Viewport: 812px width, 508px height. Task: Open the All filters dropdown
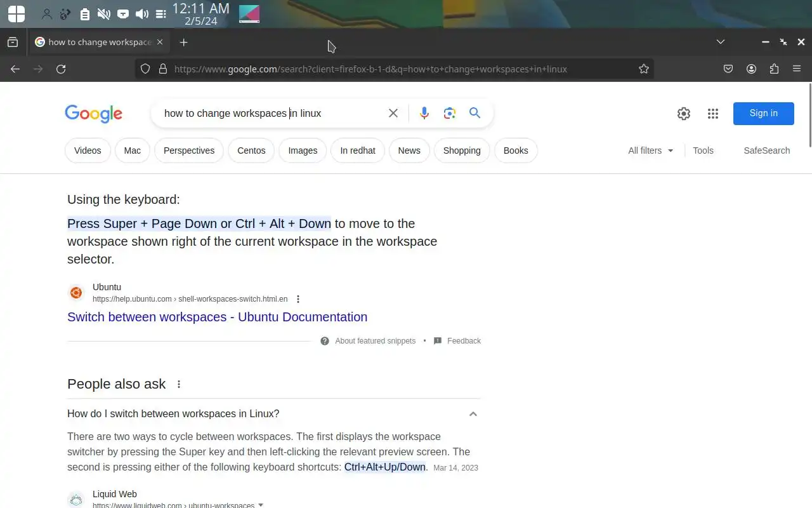click(651, 150)
